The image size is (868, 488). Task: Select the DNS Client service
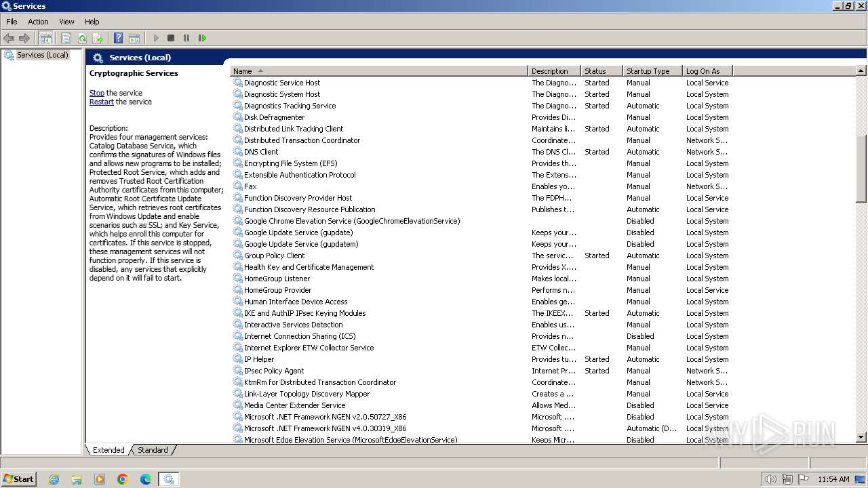point(481,152)
